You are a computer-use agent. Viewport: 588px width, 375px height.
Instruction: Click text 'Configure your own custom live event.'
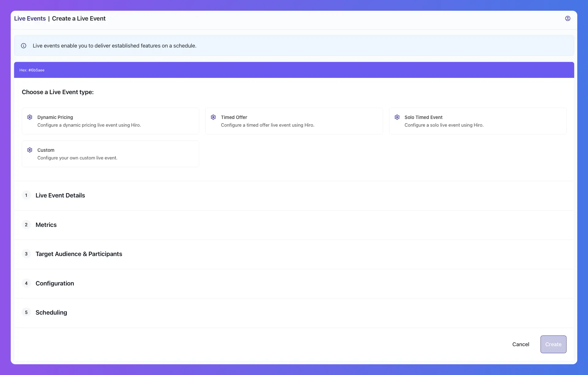click(77, 158)
